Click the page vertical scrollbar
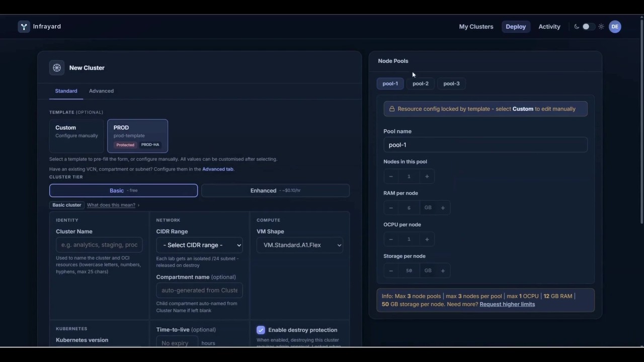 641,121
